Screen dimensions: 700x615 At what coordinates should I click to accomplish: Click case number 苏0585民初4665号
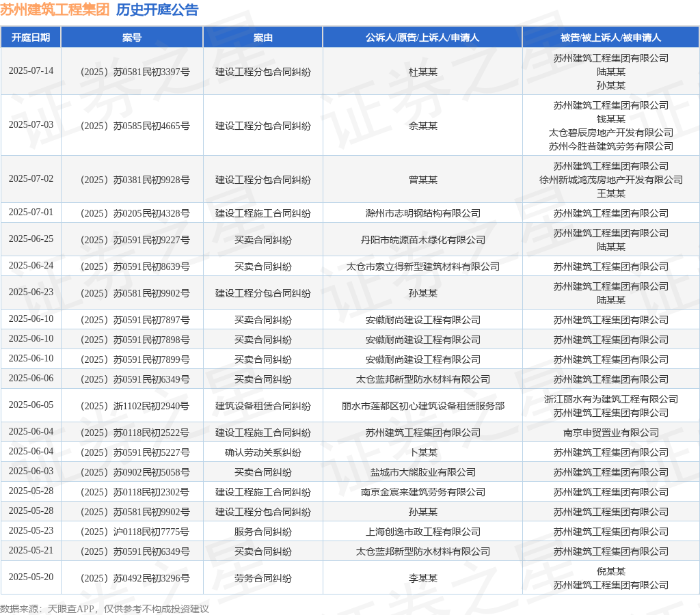(135, 126)
